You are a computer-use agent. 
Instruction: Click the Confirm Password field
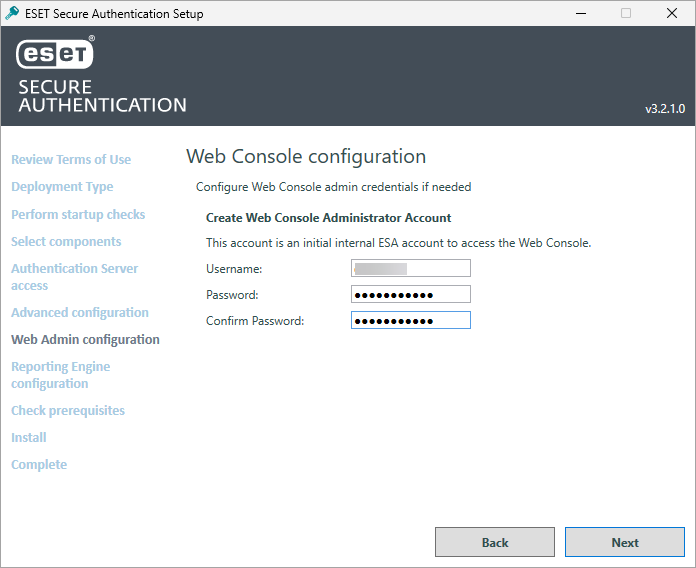point(411,320)
